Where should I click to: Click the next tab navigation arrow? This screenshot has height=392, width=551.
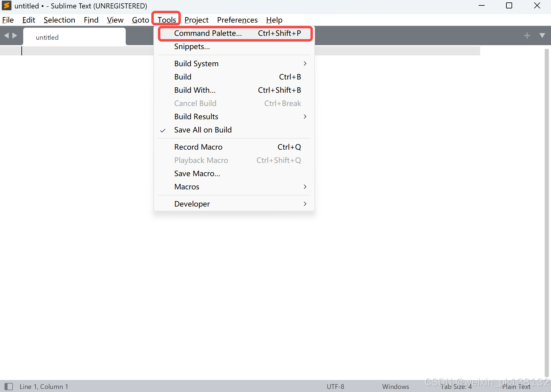pyautogui.click(x=14, y=35)
